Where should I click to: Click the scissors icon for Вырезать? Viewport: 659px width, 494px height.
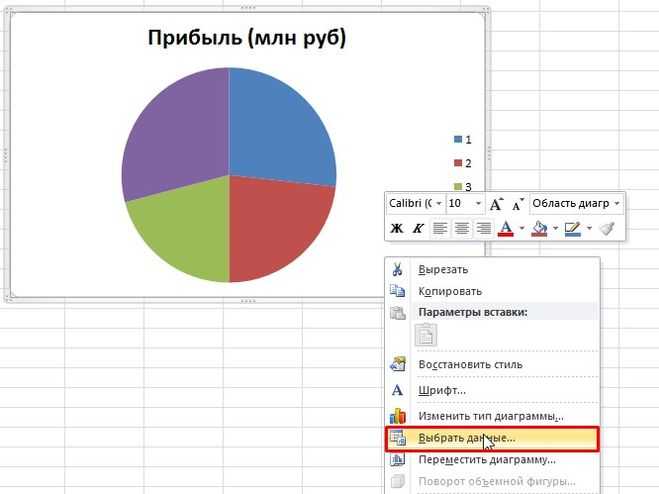tap(397, 269)
